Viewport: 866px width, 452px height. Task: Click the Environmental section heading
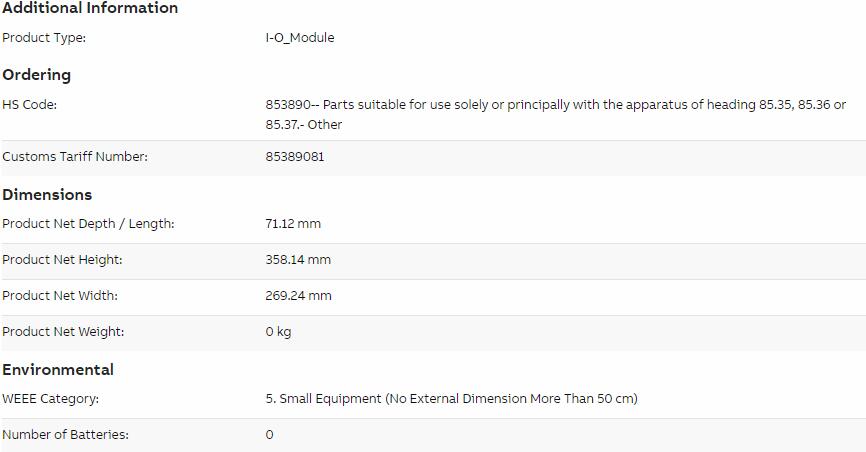(58, 370)
